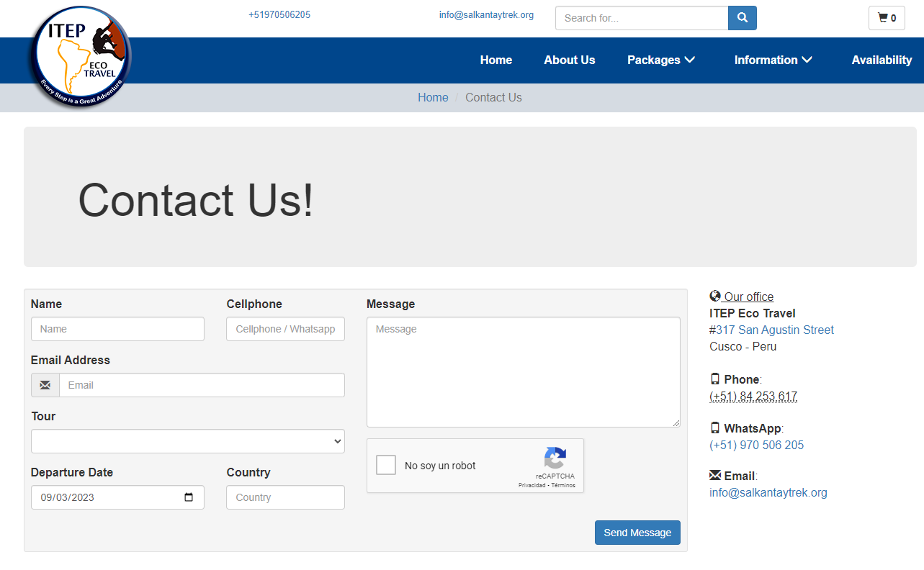Screen dimensions: 924x570
Task: Expand the Packages menu dropdown
Action: (x=661, y=60)
